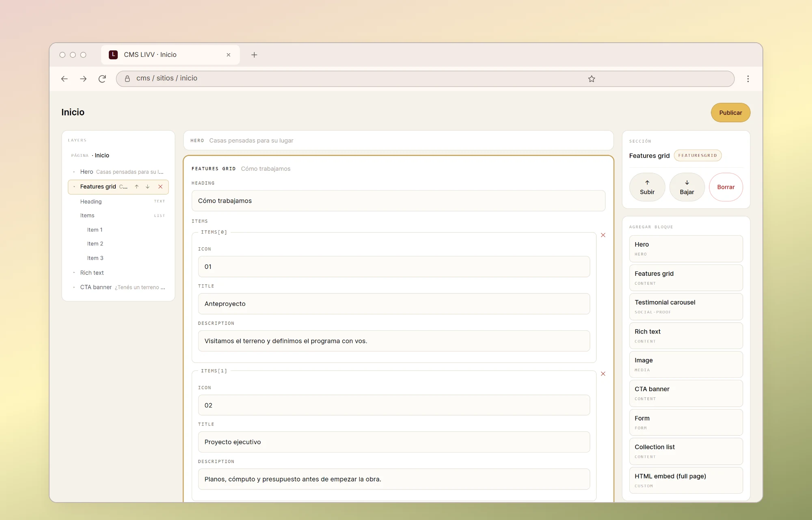Add a Hero block
The width and height of the screenshot is (812, 520).
(x=686, y=249)
